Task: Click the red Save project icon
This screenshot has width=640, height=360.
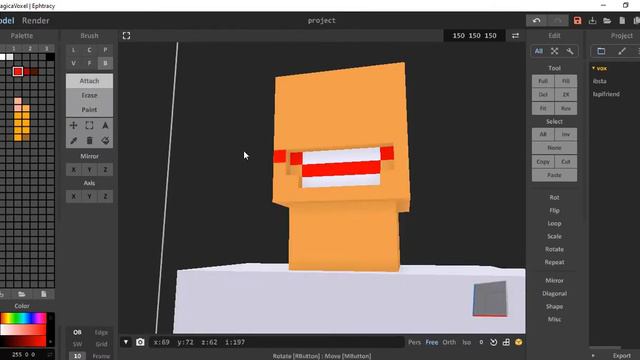Action: 577,20
